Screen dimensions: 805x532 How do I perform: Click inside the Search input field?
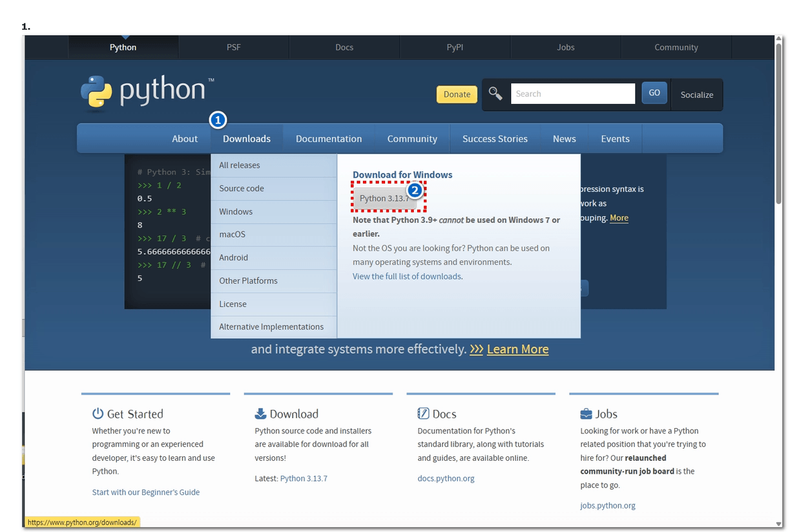[572, 94]
